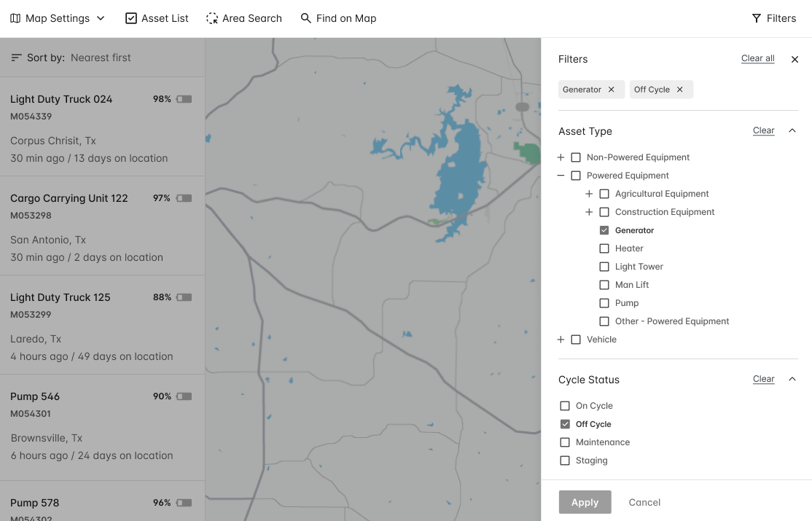Remove the Generator filter chip
This screenshot has width=812, height=521.
tap(612, 90)
